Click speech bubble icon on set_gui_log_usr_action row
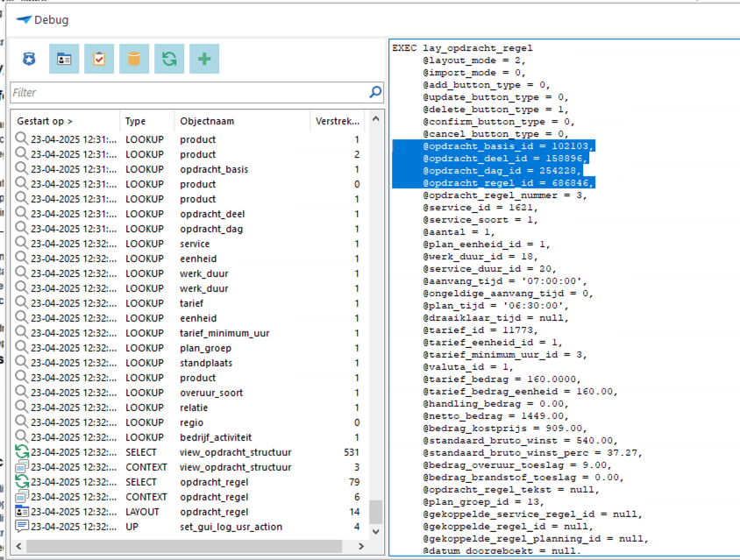The image size is (740, 560). (22, 526)
